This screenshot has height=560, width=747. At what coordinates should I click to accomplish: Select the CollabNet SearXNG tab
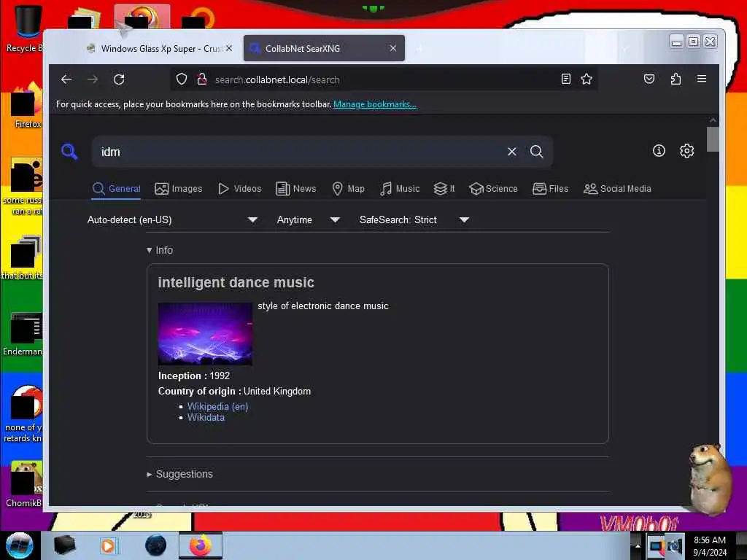[324, 48]
